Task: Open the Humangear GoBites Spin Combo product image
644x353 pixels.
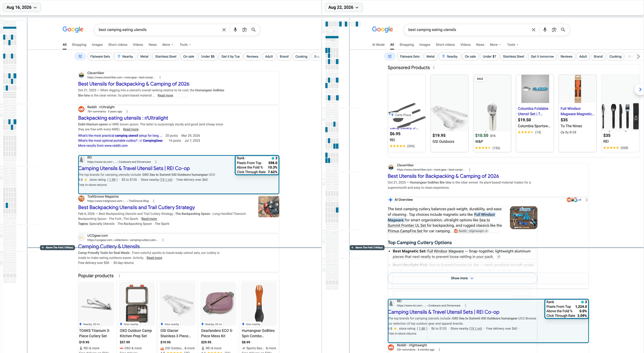Action: [x=259, y=303]
